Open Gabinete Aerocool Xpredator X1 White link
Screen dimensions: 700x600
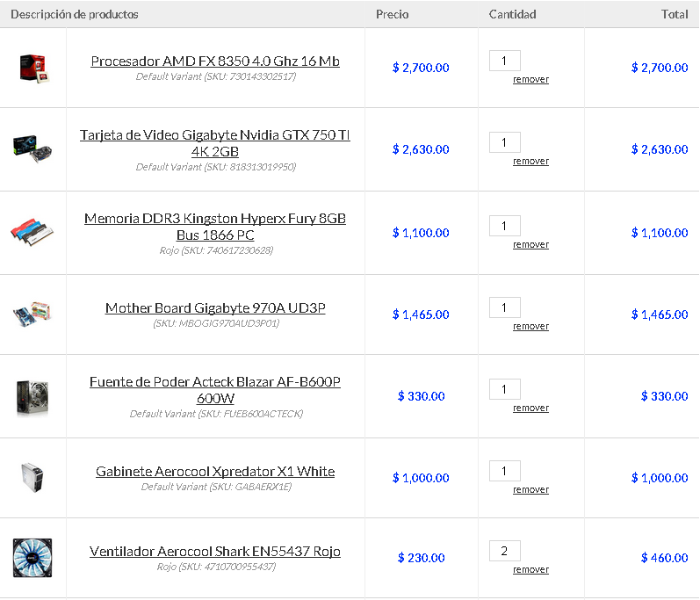[x=215, y=472]
